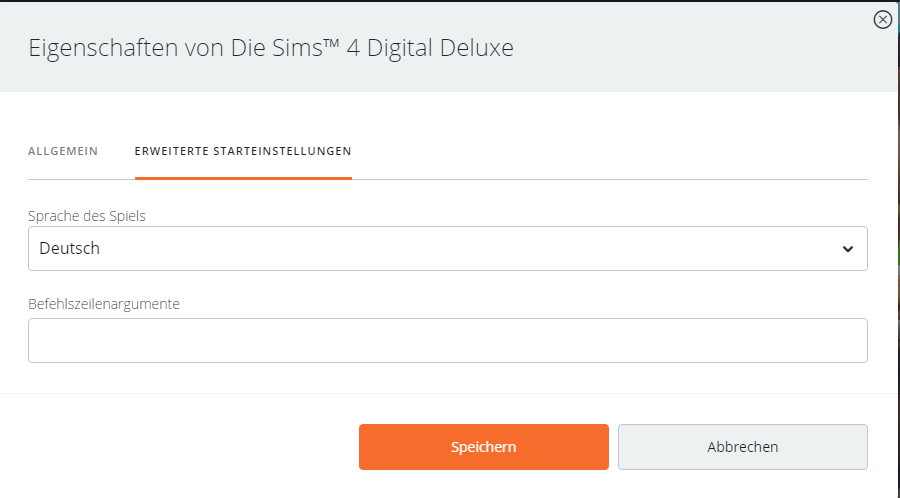Click the tab divider line right of the orange underline

pyautogui.click(x=610, y=179)
